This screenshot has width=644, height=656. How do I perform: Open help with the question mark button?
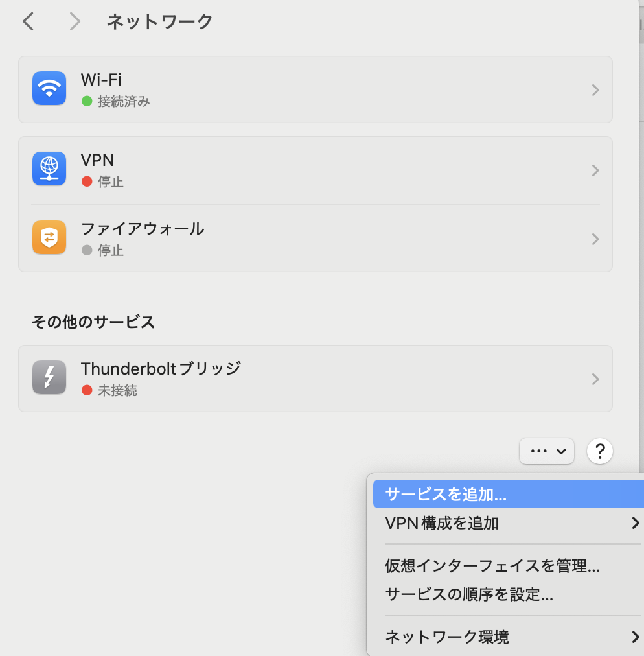pos(600,451)
